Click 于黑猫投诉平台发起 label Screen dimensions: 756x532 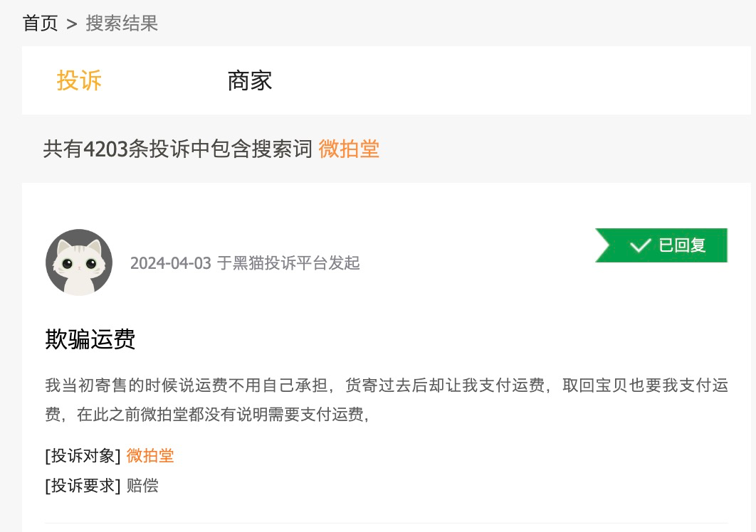pos(289,263)
